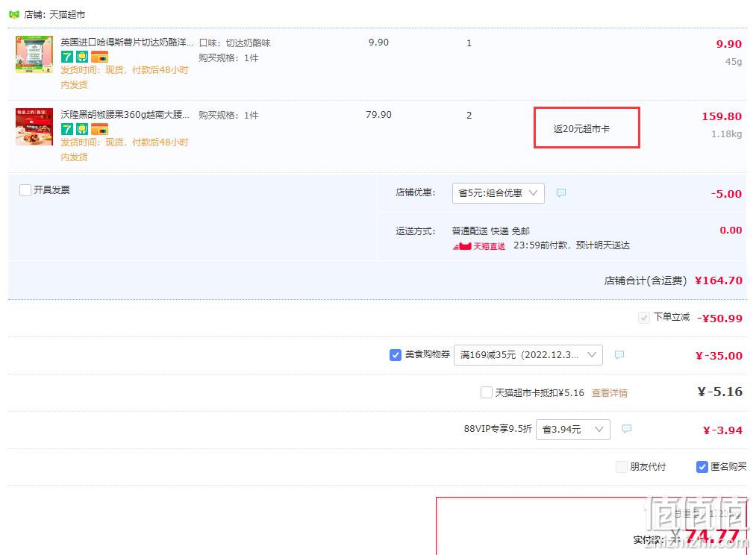Screen dimensions: 756x555
Task: Open the 满169减35元 coupon dropdown
Action: click(x=528, y=355)
